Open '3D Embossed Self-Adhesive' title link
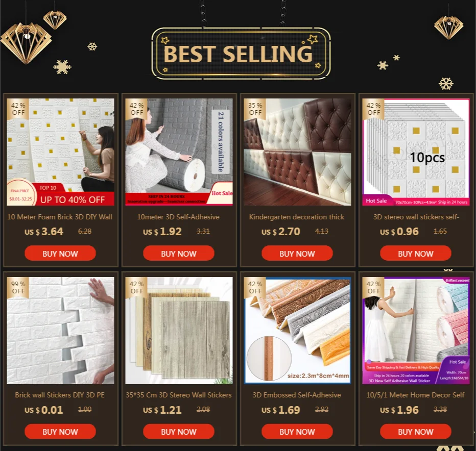This screenshot has height=451, width=476. click(x=297, y=395)
